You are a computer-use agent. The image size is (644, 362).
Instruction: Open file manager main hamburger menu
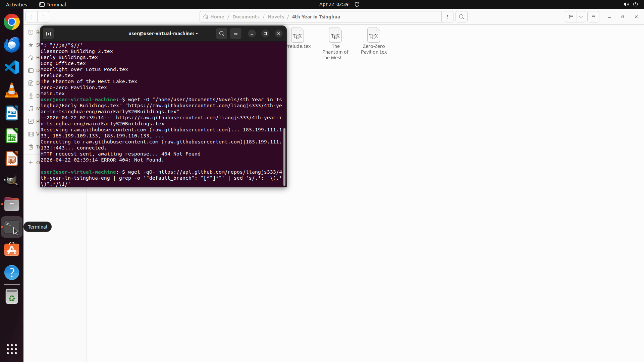(x=593, y=17)
